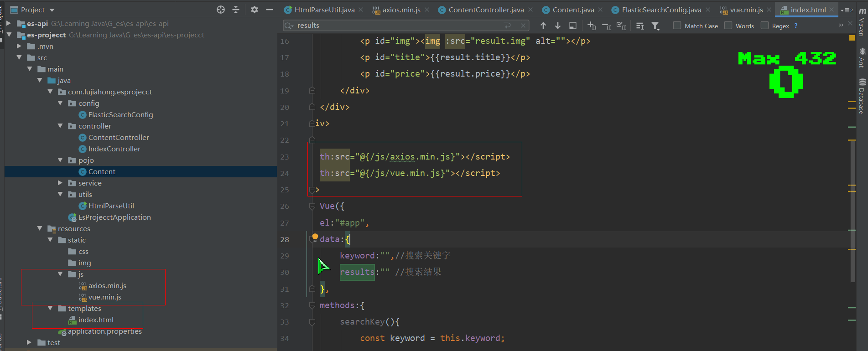Image resolution: width=868 pixels, height=351 pixels.
Task: Click the collapse all icon in Project panel
Action: point(236,10)
